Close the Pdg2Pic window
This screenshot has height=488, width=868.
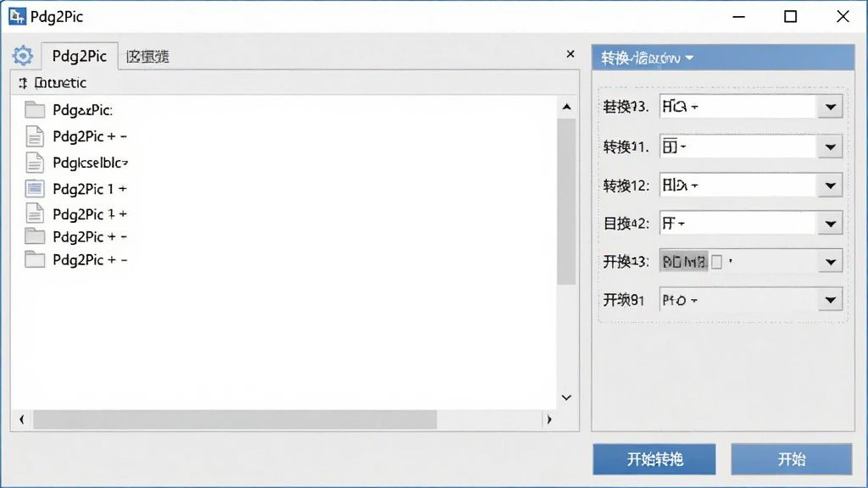[843, 17]
